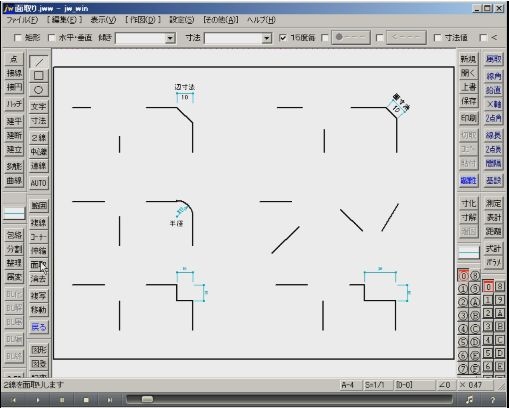Enable the 寸法値 checkbox

[x=437, y=38]
